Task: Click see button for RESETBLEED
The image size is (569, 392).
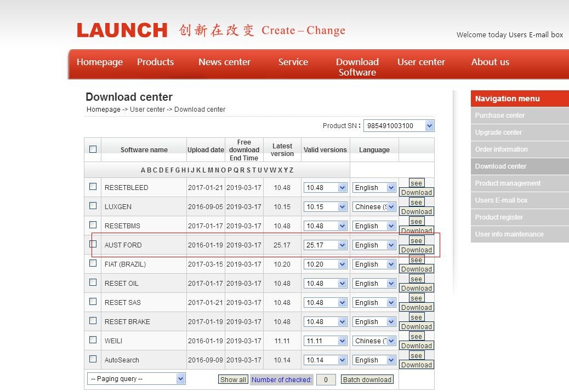Action: click(416, 183)
